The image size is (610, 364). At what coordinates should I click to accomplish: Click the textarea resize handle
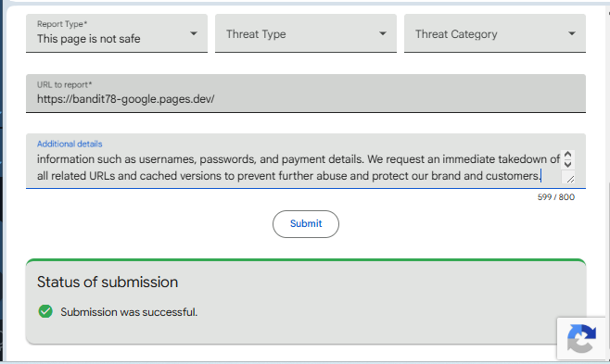click(570, 179)
